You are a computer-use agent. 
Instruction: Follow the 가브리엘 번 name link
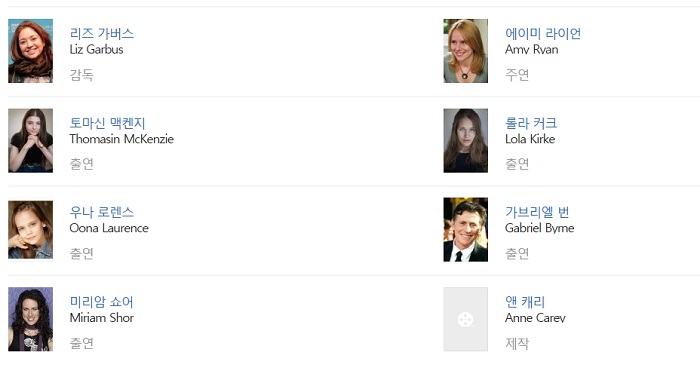click(x=537, y=212)
